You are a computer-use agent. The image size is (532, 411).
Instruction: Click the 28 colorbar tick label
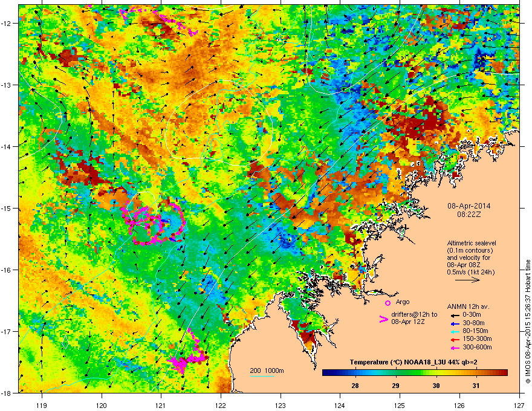(355, 386)
